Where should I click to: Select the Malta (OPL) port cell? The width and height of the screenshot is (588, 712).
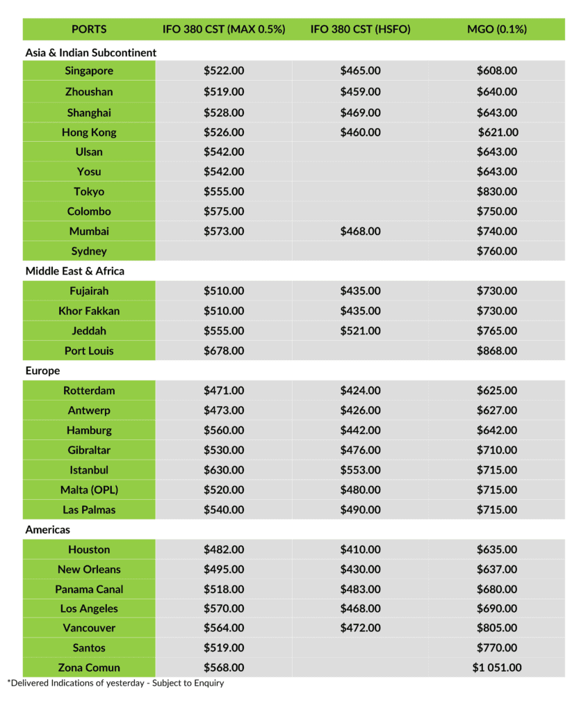point(89,490)
